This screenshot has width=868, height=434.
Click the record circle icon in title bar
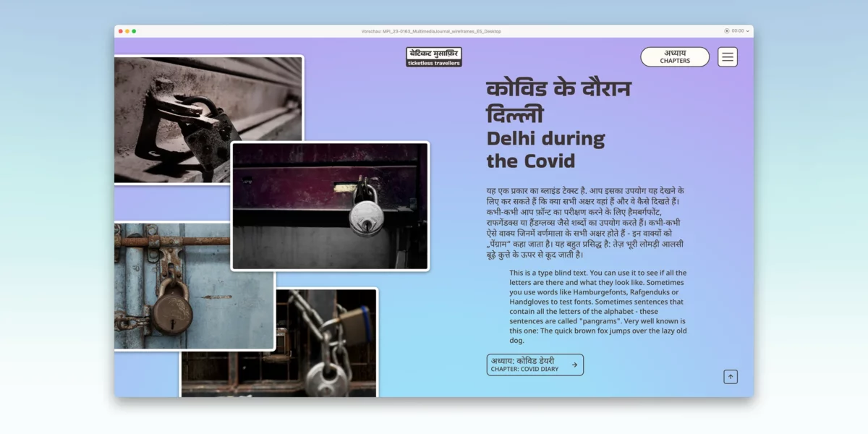pos(727,31)
